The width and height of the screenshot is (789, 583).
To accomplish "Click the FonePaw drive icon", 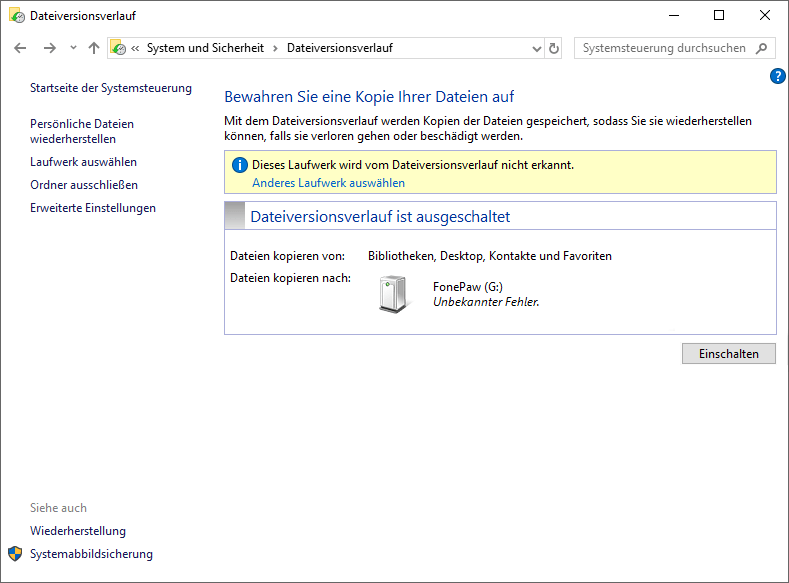I will [x=394, y=294].
